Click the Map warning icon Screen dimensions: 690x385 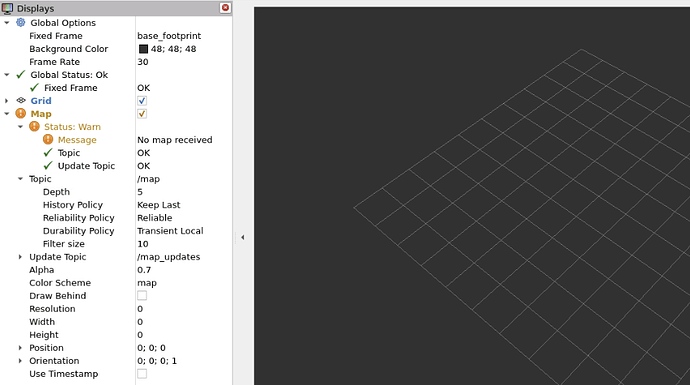point(21,114)
